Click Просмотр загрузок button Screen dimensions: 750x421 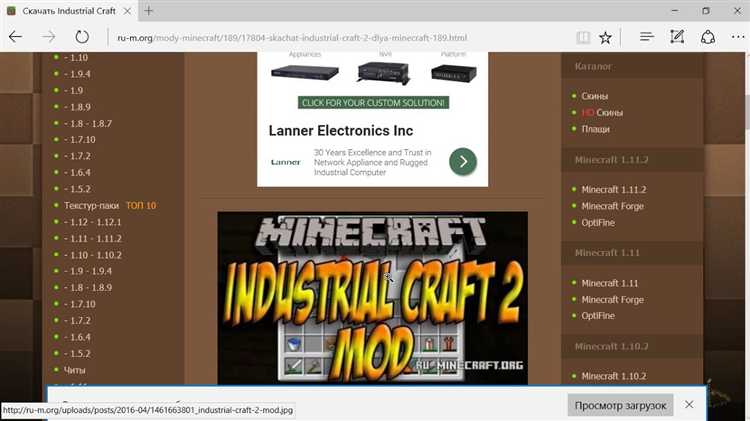point(620,405)
